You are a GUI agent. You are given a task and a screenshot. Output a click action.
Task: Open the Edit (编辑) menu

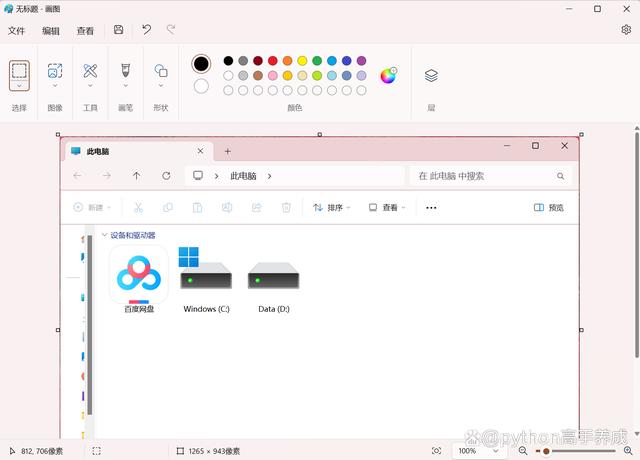click(51, 31)
